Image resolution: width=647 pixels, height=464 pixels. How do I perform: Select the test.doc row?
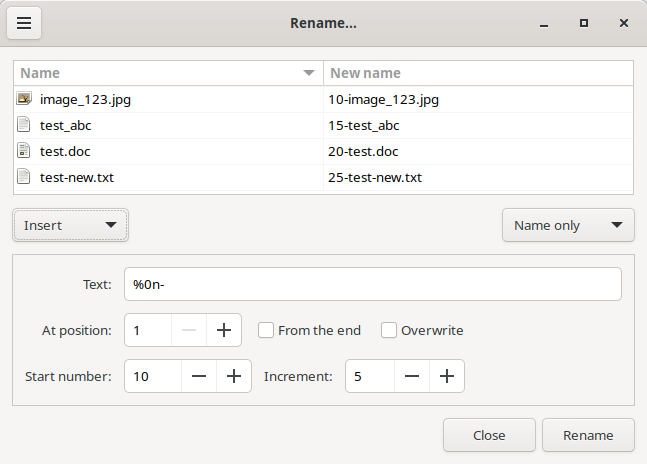pos(324,151)
